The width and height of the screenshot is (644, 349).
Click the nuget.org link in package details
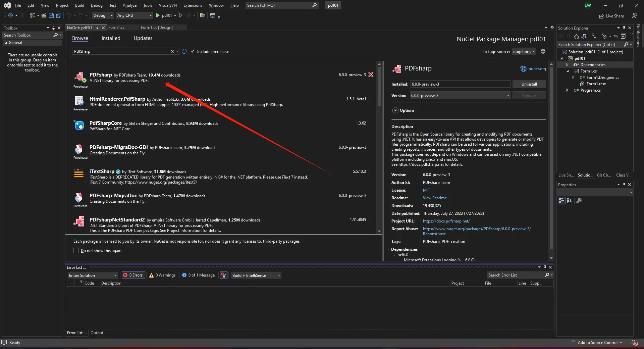click(537, 69)
